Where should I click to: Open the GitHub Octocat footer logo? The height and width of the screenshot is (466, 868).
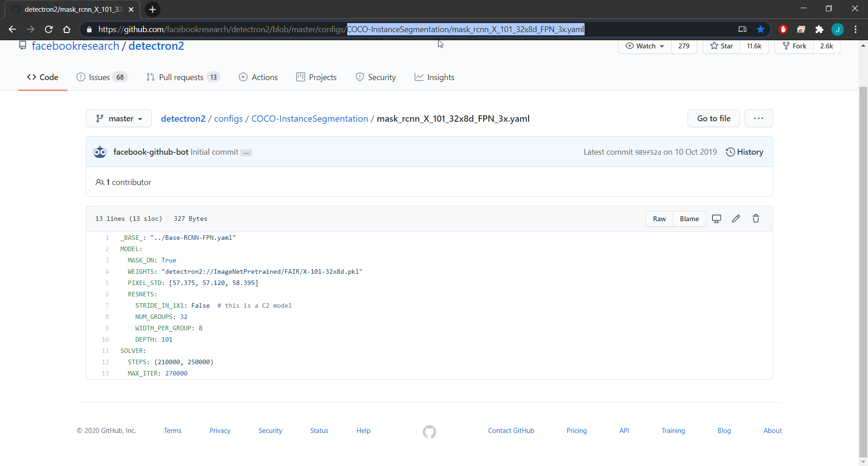429,432
